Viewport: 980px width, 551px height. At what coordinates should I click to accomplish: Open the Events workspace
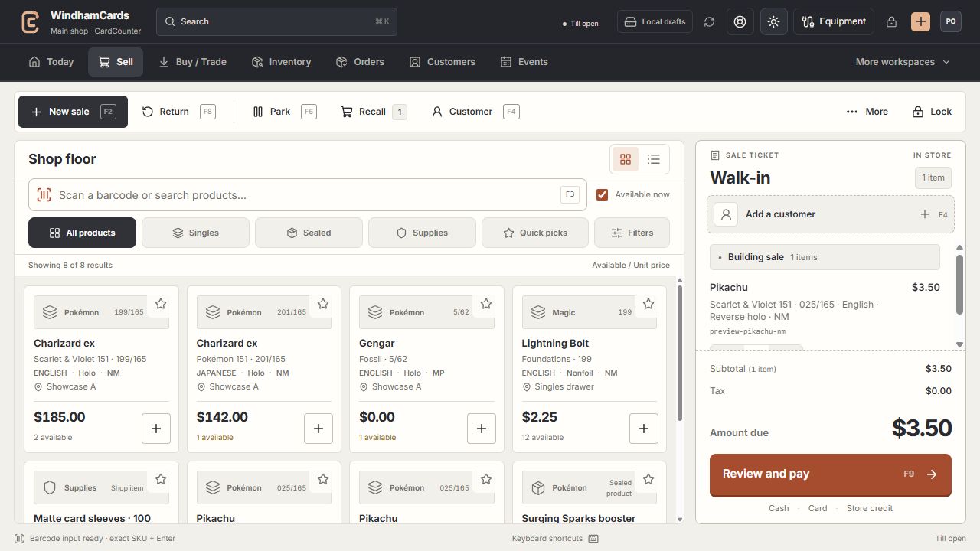[524, 62]
